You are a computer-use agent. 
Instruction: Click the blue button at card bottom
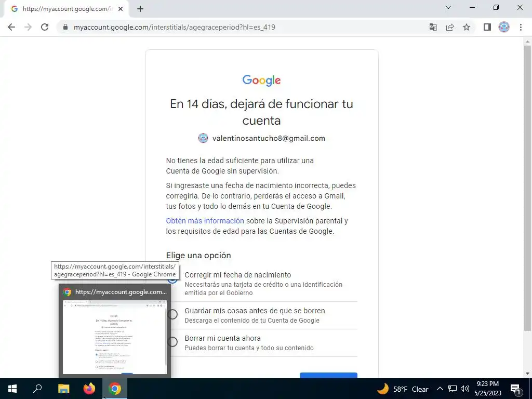click(x=328, y=375)
